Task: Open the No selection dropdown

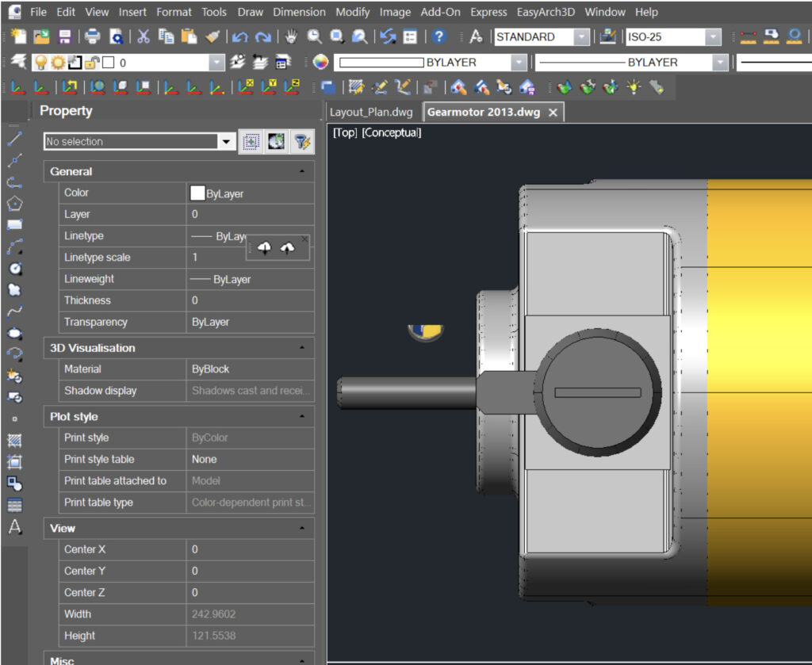Action: point(227,142)
